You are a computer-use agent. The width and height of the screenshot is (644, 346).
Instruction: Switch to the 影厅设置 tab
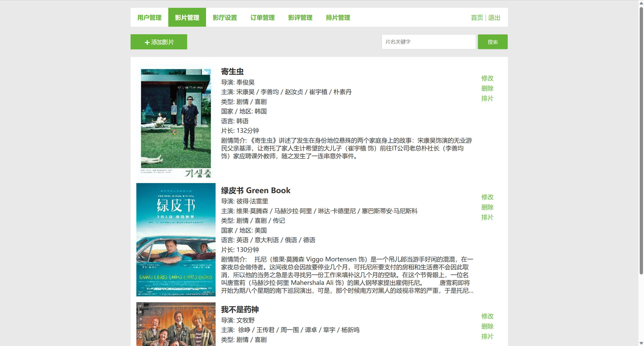tap(225, 17)
